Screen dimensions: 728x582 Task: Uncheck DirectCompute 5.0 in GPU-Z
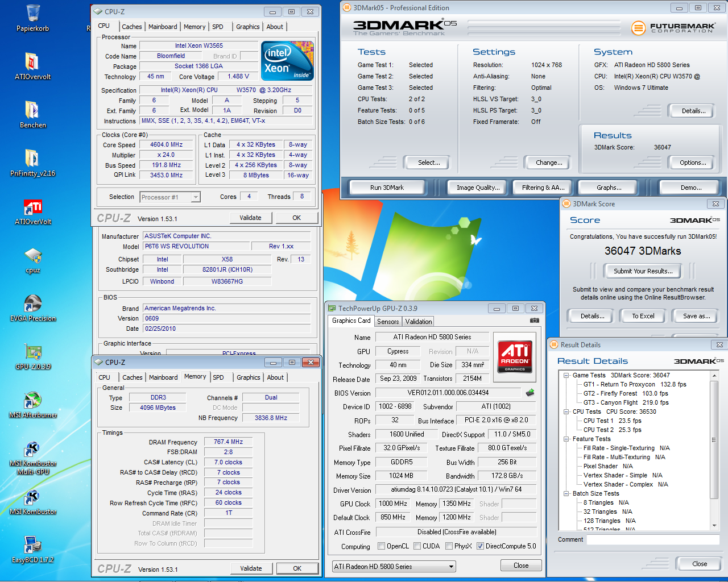[x=480, y=546]
